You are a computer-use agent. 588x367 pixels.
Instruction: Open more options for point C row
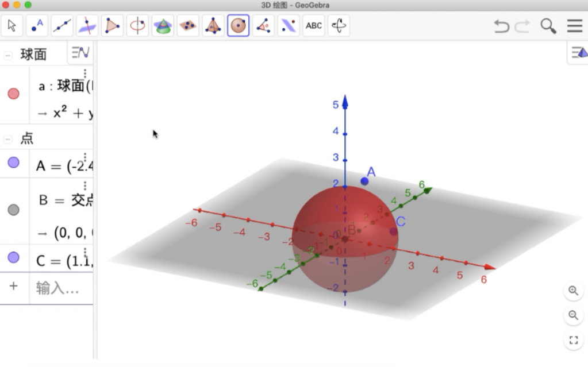85,252
